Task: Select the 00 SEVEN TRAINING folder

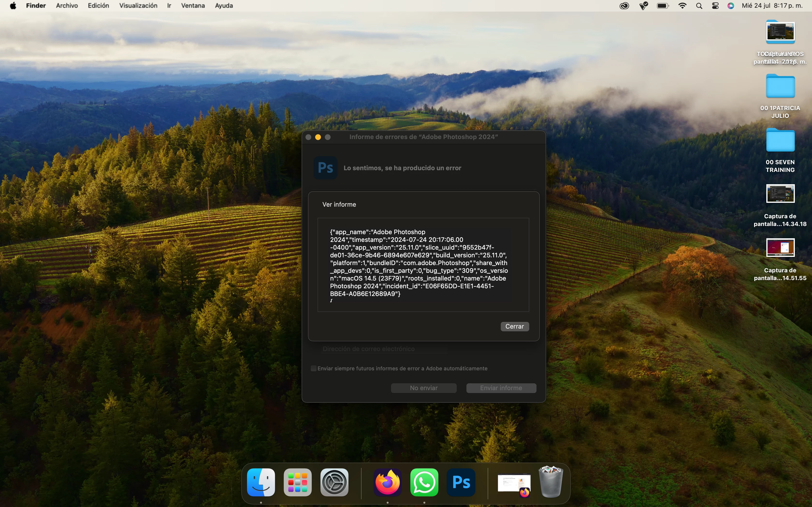Action: (780, 141)
